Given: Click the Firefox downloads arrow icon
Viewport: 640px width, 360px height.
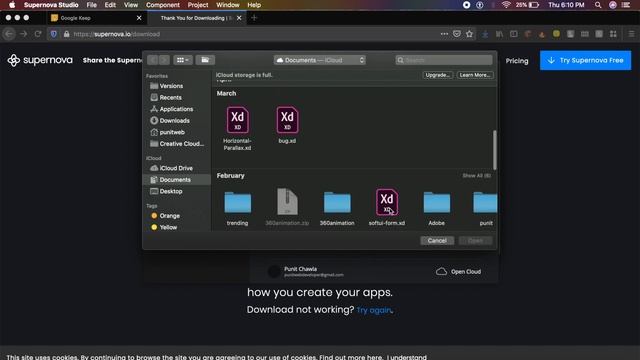Looking at the screenshot, I should tap(485, 34).
